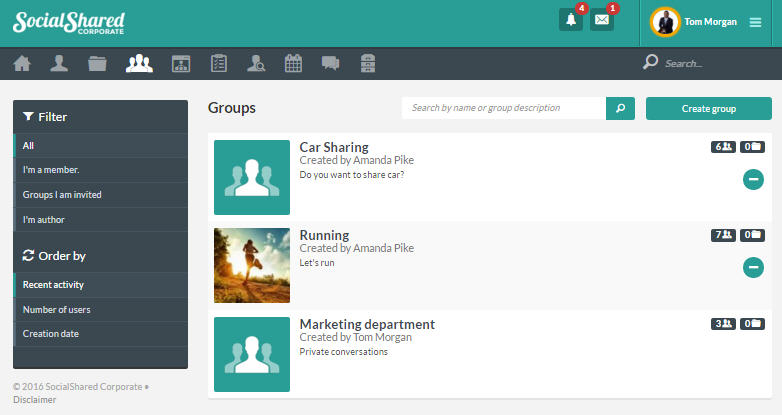782x415 pixels.
Task: Leave Car Sharing via minus button
Action: pos(753,180)
